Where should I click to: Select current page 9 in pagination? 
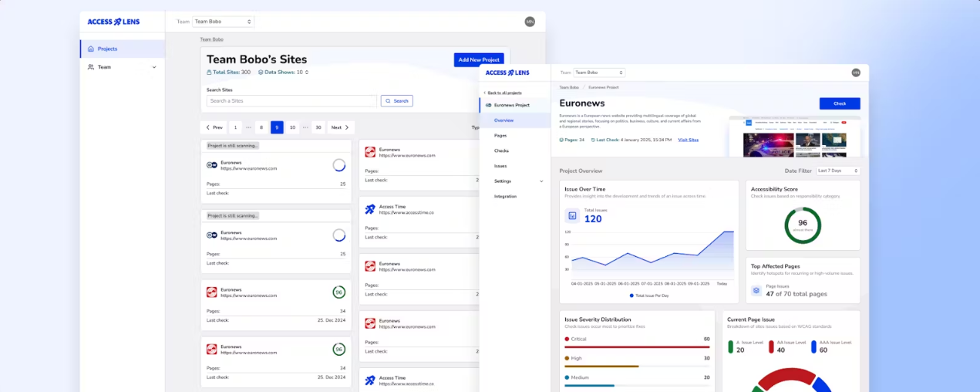[277, 127]
